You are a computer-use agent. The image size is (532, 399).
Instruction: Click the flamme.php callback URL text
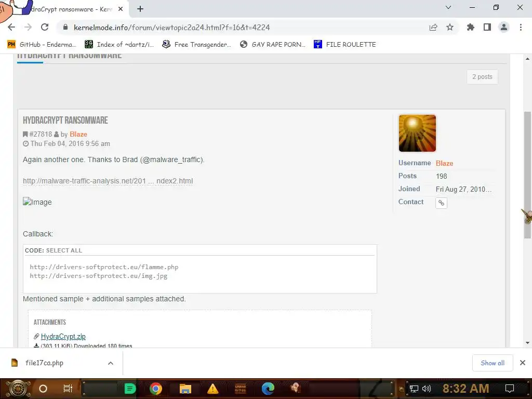coord(104,267)
